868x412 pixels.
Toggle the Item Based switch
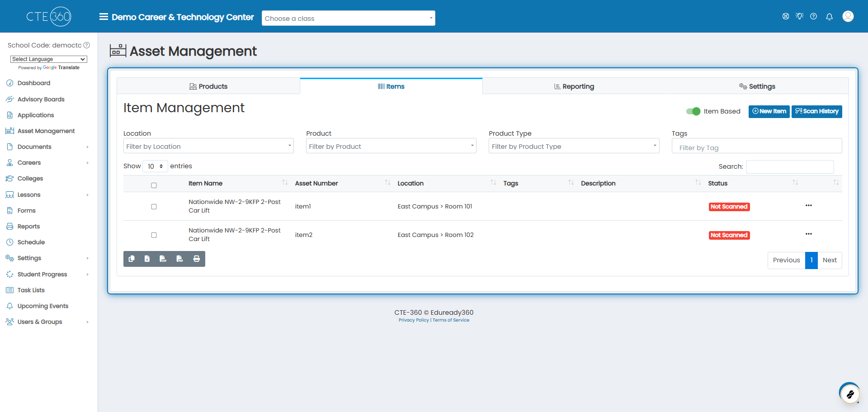pyautogui.click(x=693, y=111)
